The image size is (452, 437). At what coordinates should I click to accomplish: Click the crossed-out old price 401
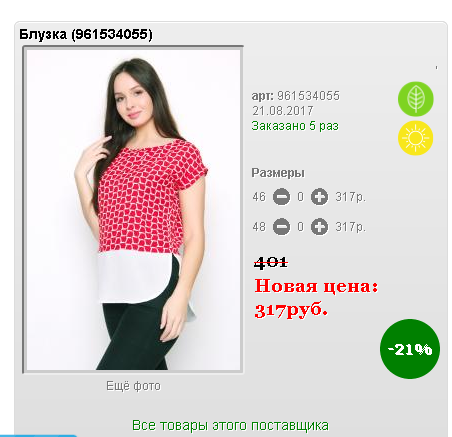coord(271,263)
